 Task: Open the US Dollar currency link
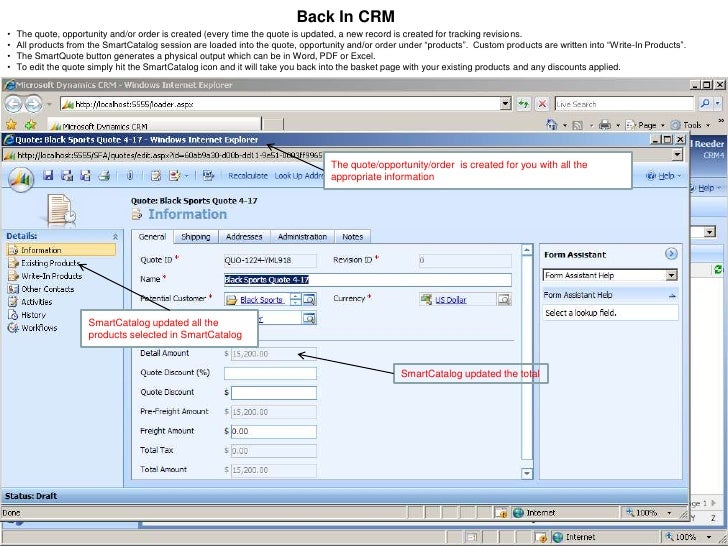[451, 300]
